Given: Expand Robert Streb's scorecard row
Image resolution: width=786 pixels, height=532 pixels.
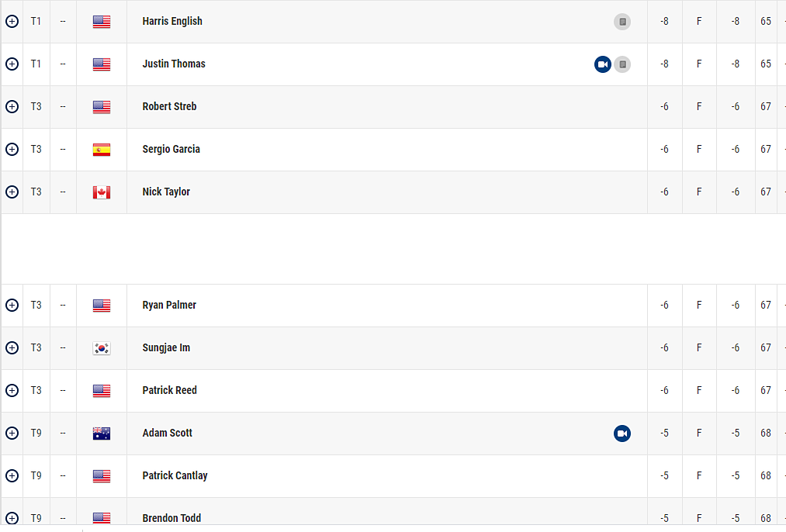Looking at the screenshot, I should (x=12, y=107).
